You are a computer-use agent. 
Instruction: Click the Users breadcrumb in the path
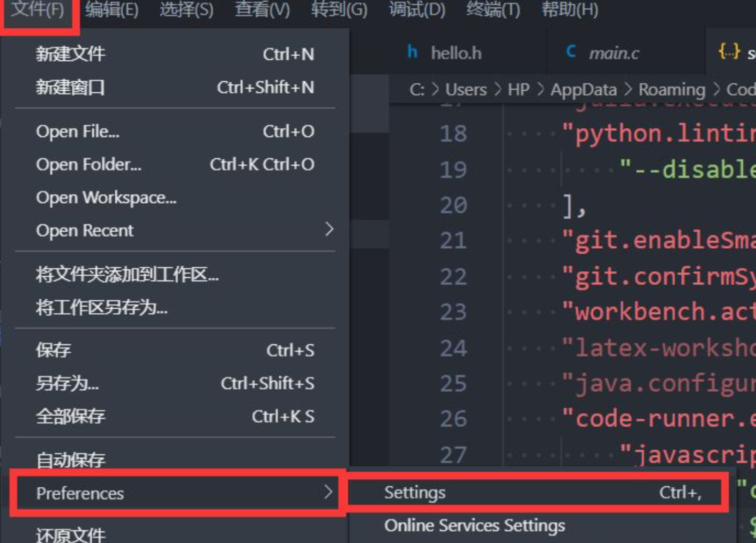pyautogui.click(x=465, y=89)
